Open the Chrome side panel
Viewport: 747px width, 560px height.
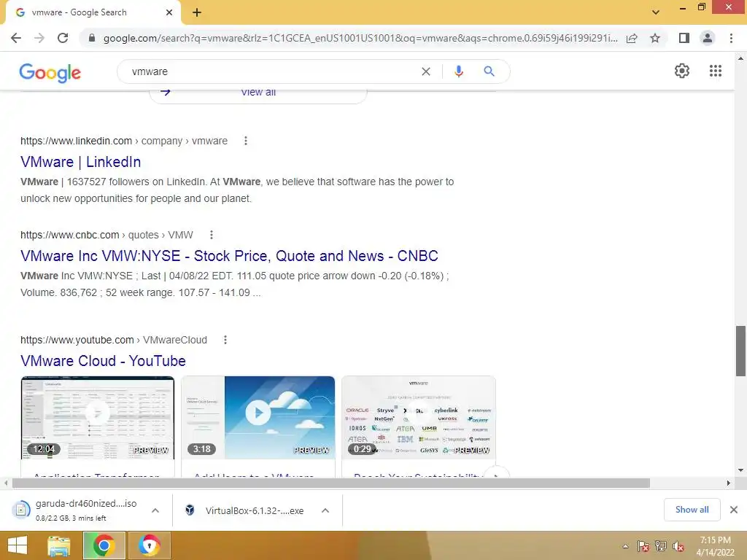click(x=684, y=38)
